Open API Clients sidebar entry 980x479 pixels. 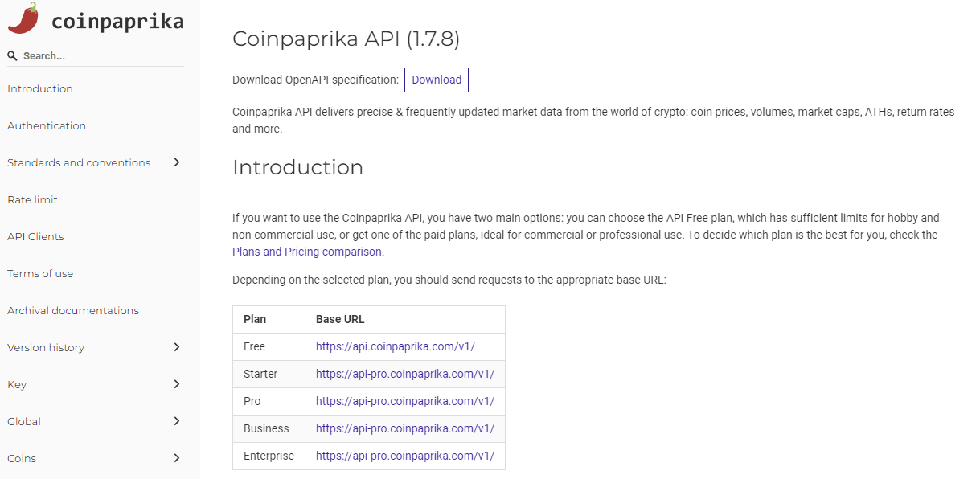pos(35,237)
